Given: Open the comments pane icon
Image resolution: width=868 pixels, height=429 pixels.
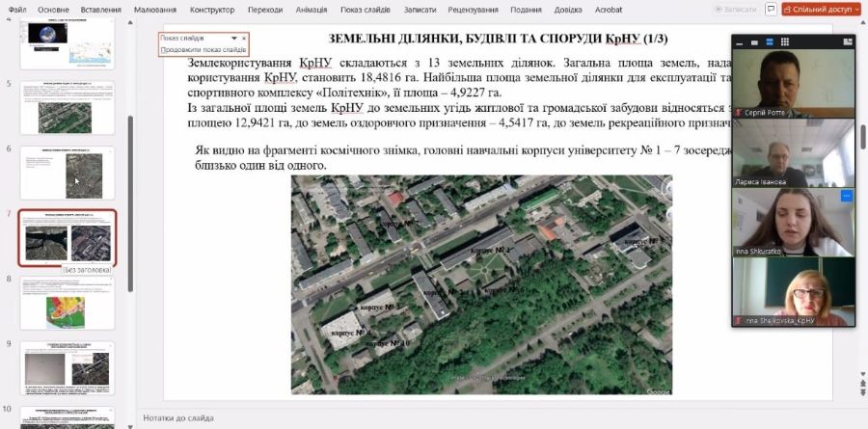Looking at the screenshot, I should (x=770, y=9).
